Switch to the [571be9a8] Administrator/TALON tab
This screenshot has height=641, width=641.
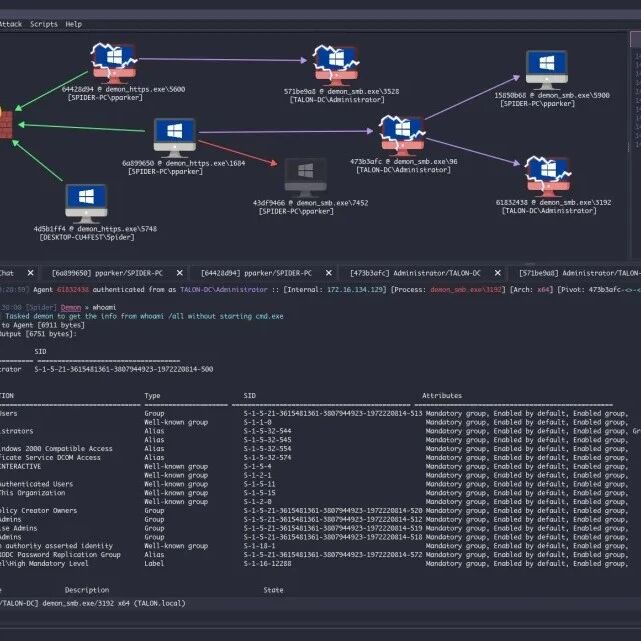point(580,273)
